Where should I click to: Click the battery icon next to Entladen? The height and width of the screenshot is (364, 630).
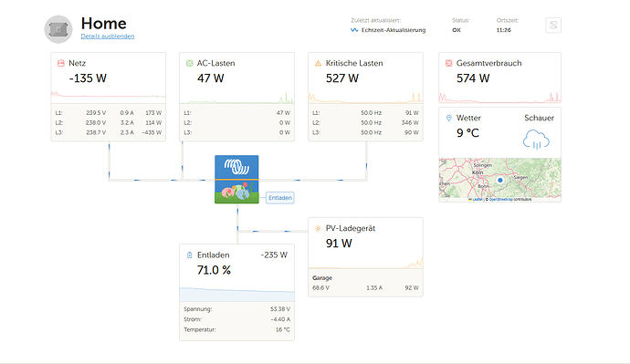pos(189,255)
